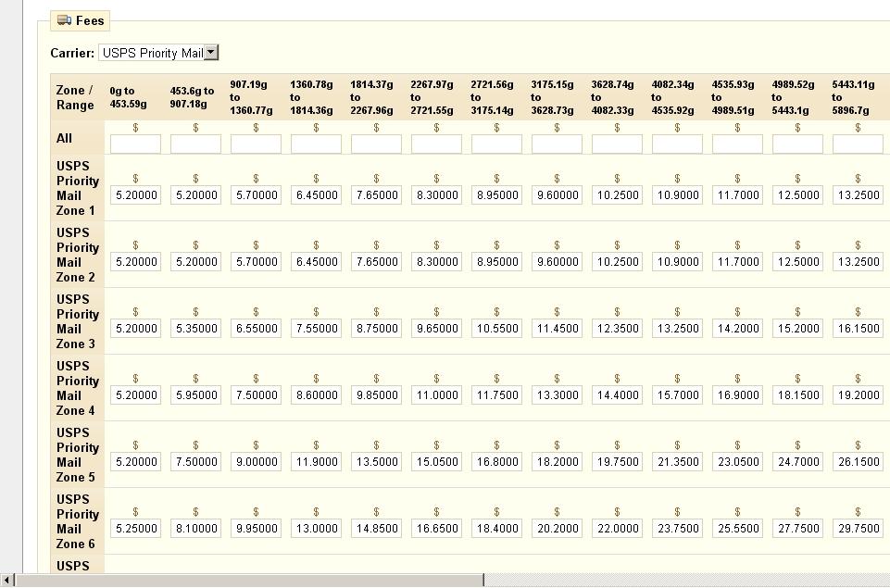
Task: Click the Zone 6 fee field showing 20.2000
Action: coord(557,529)
